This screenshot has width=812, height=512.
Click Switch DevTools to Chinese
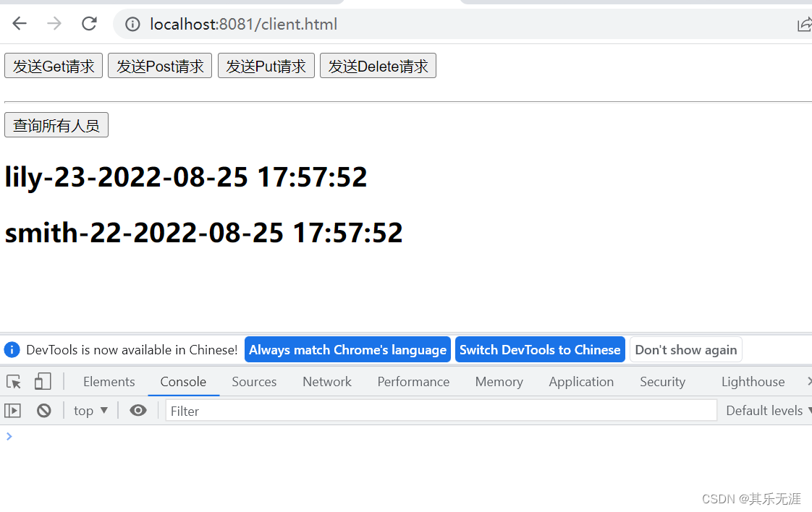pos(540,350)
